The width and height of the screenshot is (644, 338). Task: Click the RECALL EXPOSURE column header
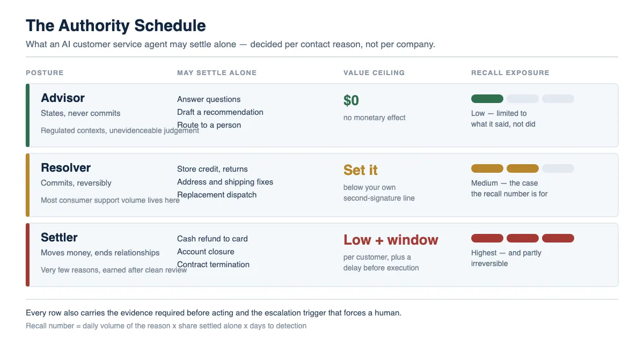pos(510,73)
